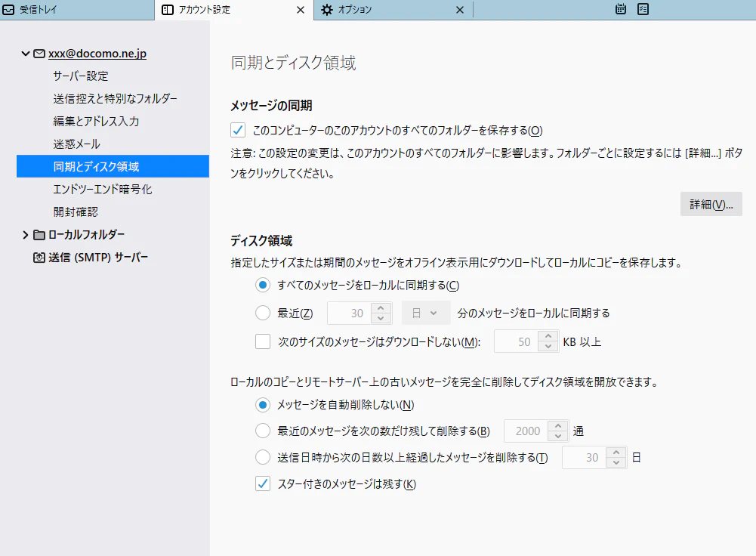Click the message count field showing 2000

pyautogui.click(x=526, y=431)
